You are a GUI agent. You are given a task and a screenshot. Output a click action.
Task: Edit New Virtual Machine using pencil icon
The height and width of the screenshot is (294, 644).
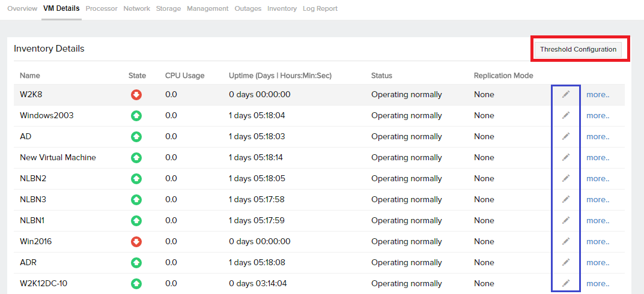click(565, 158)
